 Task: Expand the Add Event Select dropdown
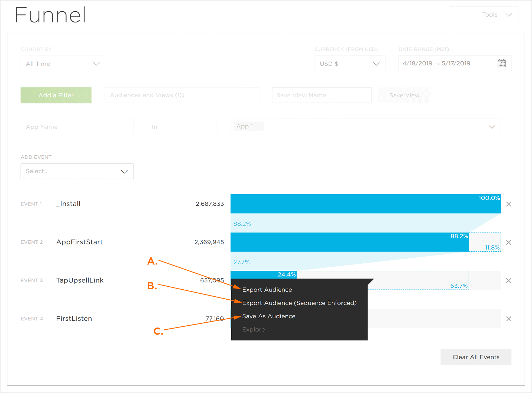tap(77, 171)
